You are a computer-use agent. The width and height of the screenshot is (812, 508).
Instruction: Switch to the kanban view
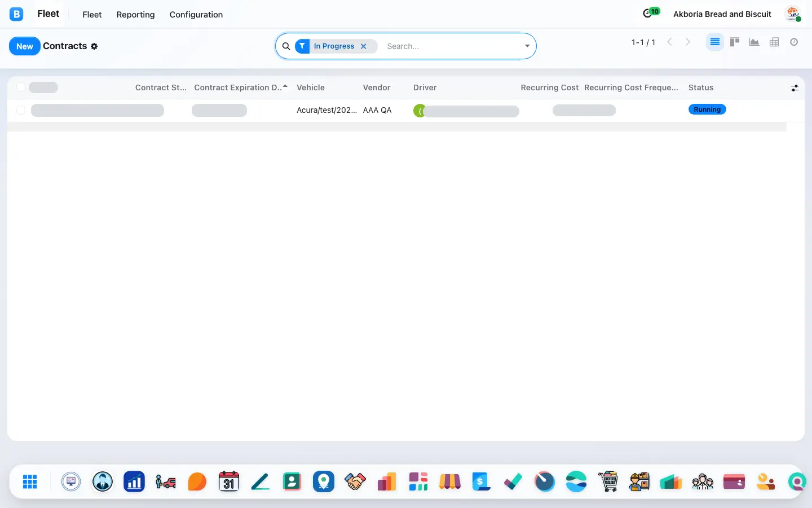[x=735, y=42]
